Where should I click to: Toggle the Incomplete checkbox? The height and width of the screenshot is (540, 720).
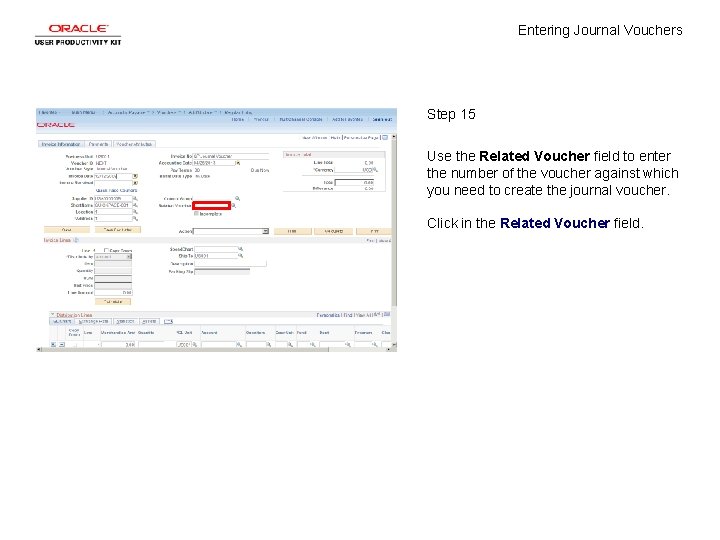(x=196, y=214)
